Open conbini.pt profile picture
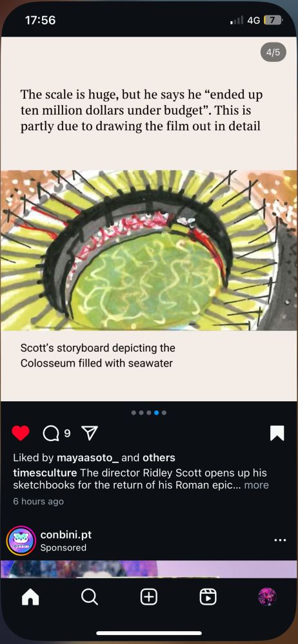The width and height of the screenshot is (298, 644). click(21, 540)
